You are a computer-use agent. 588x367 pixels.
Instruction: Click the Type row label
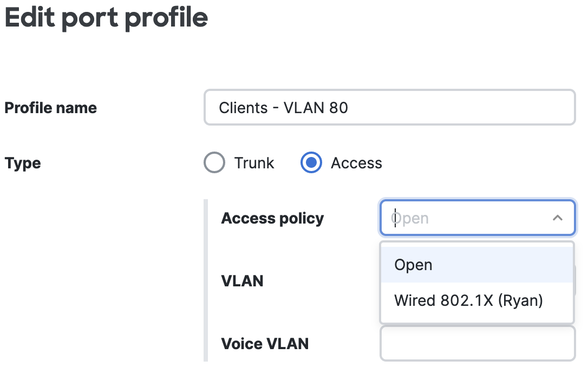pyautogui.click(x=22, y=163)
